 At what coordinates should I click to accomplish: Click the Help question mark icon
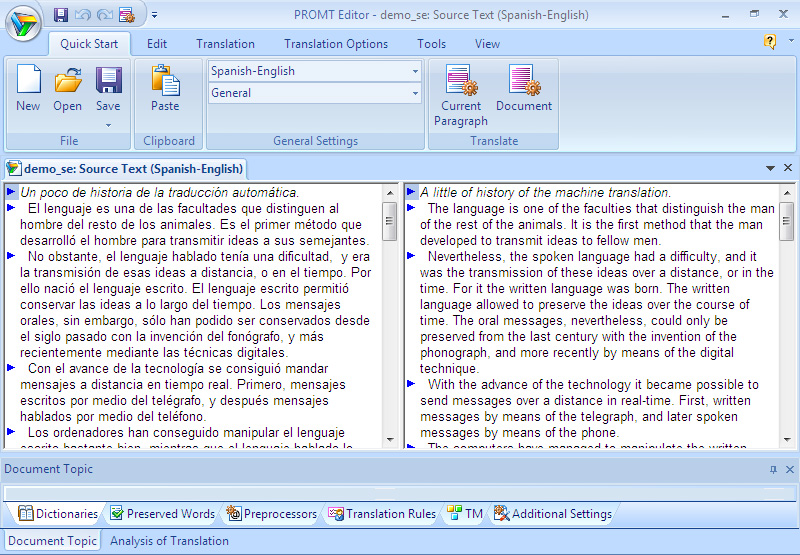[770, 41]
